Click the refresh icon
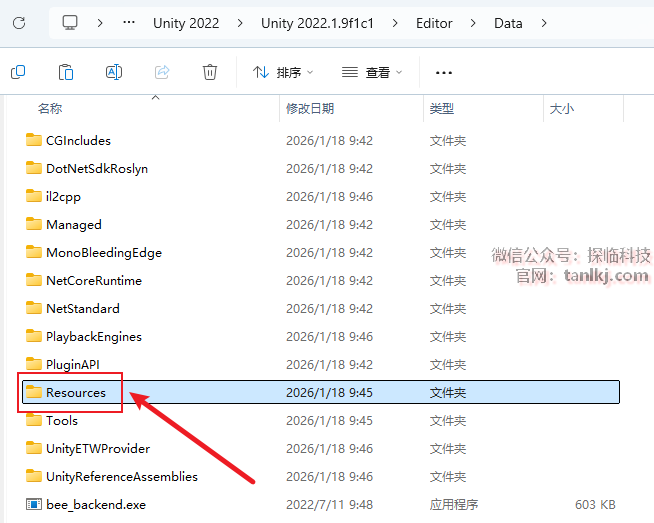The width and height of the screenshot is (654, 523). pos(19,23)
